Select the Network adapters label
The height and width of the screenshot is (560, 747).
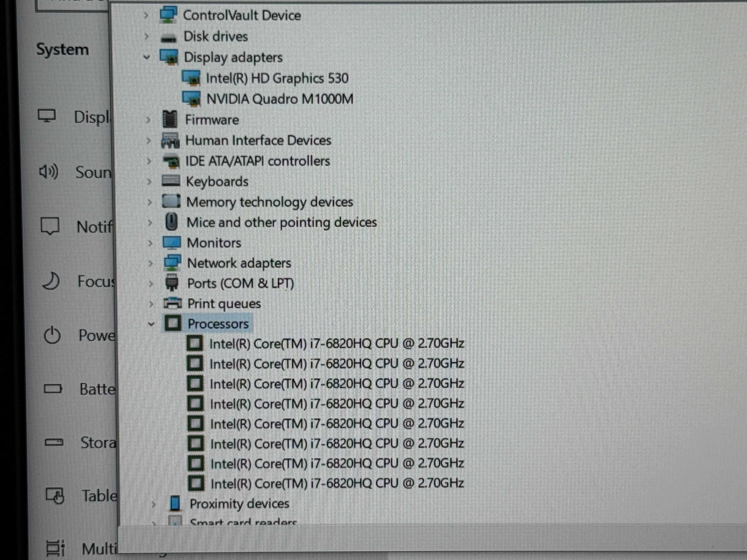pos(239,263)
